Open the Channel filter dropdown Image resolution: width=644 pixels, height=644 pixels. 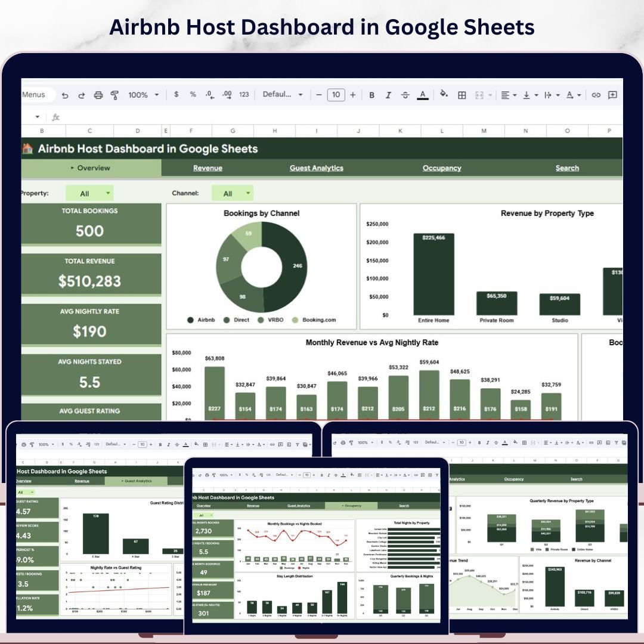pos(233,193)
